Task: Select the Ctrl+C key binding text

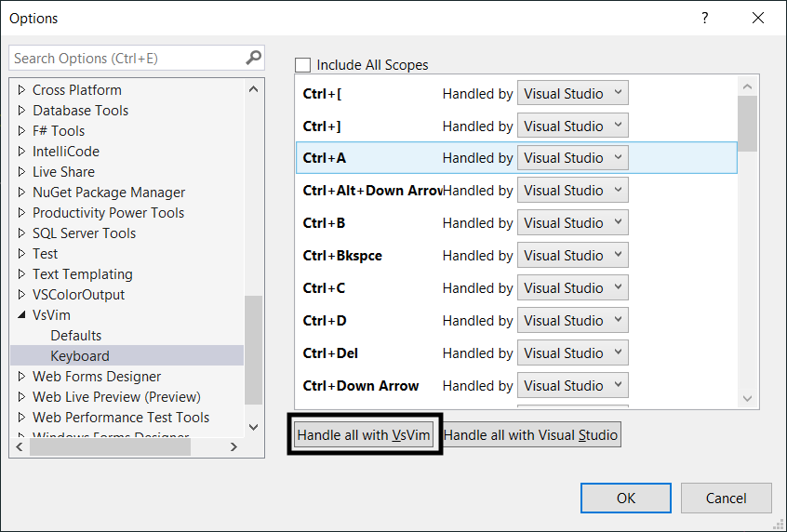Action: [324, 288]
